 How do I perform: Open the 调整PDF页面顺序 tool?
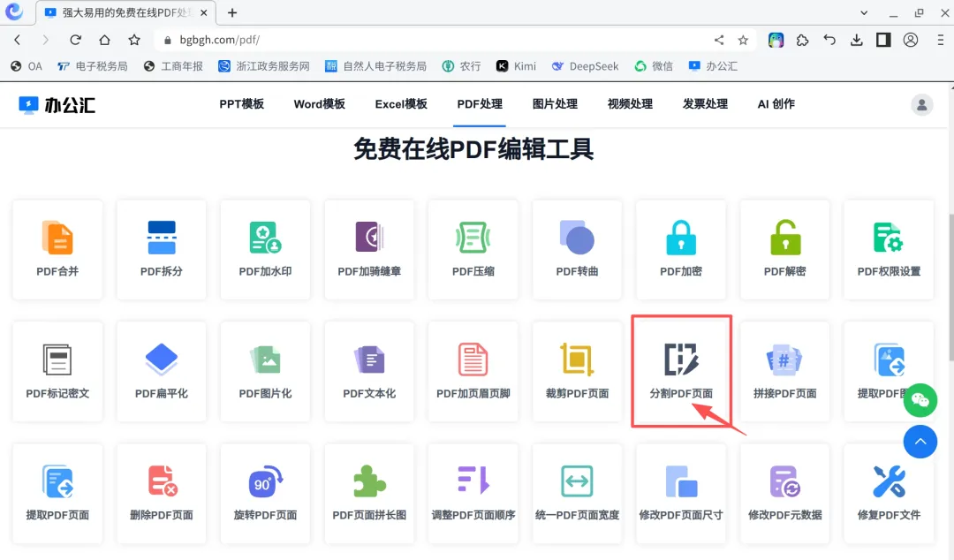[x=473, y=493]
